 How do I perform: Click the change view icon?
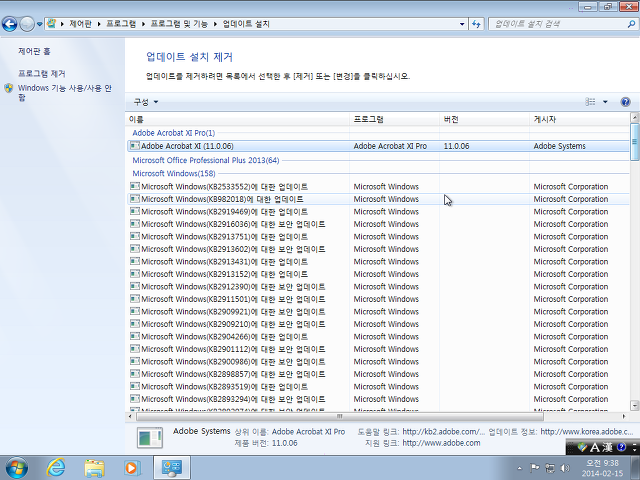click(x=590, y=102)
